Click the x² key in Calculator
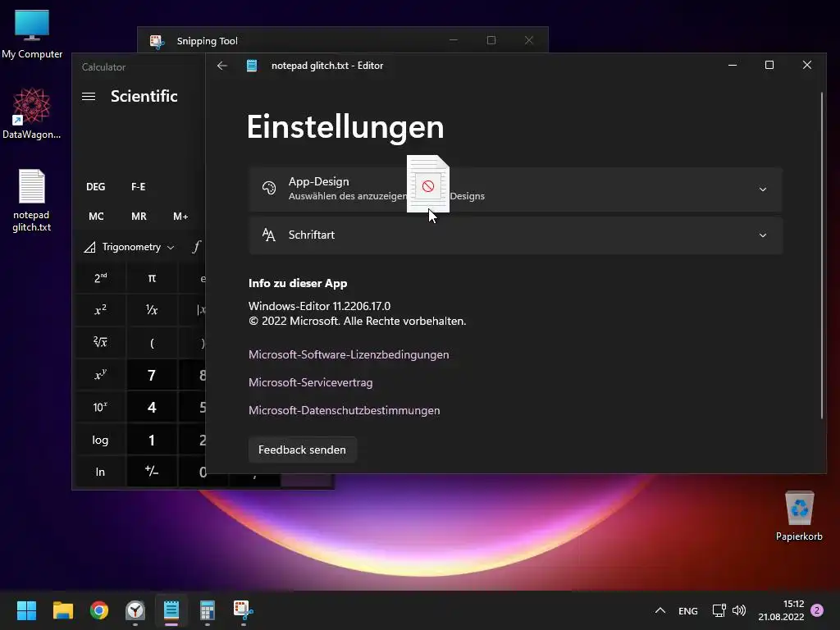 (100, 310)
